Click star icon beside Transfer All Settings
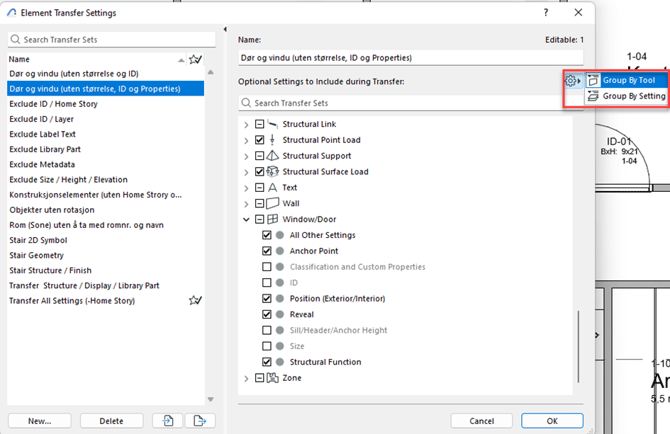This screenshot has width=670, height=434. coord(196,300)
